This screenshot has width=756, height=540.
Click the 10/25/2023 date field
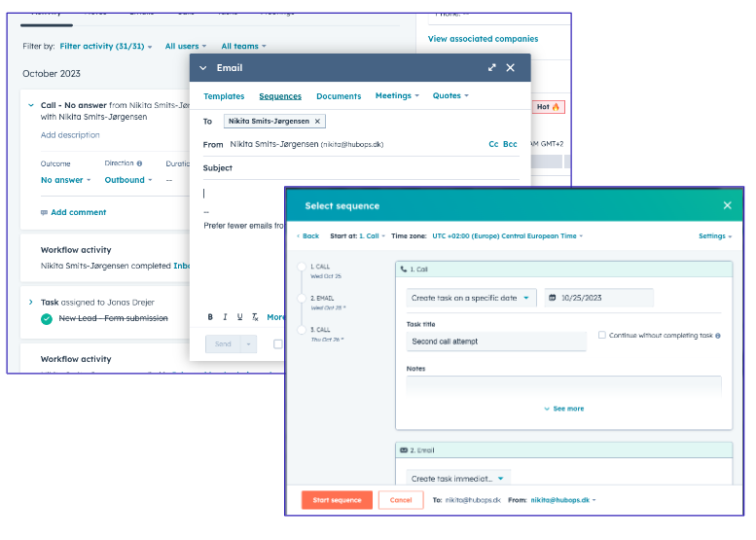pos(598,298)
